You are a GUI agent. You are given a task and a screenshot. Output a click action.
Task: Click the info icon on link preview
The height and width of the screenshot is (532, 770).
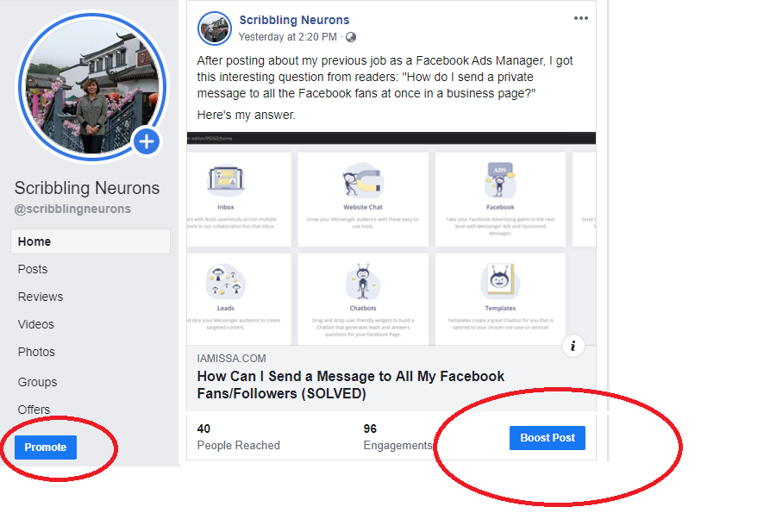pyautogui.click(x=573, y=346)
